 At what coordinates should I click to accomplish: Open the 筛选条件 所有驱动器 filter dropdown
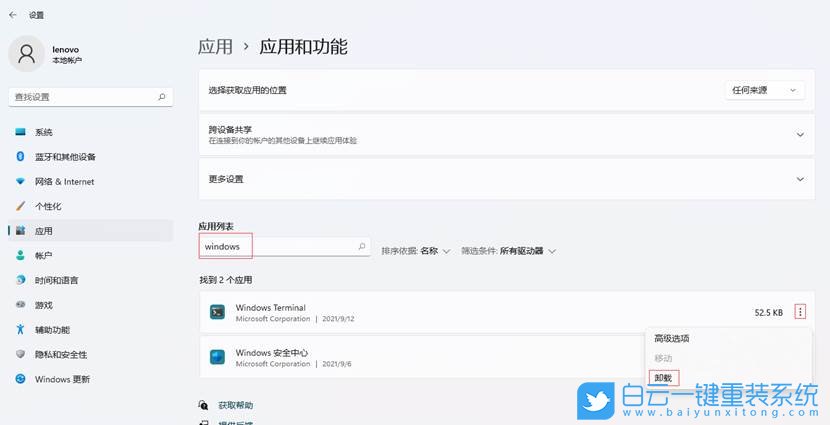(x=508, y=251)
